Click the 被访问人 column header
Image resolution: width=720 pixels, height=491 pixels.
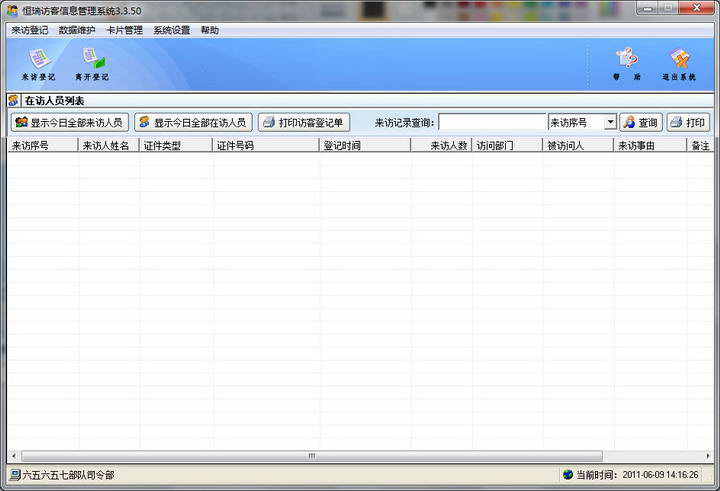[578, 146]
